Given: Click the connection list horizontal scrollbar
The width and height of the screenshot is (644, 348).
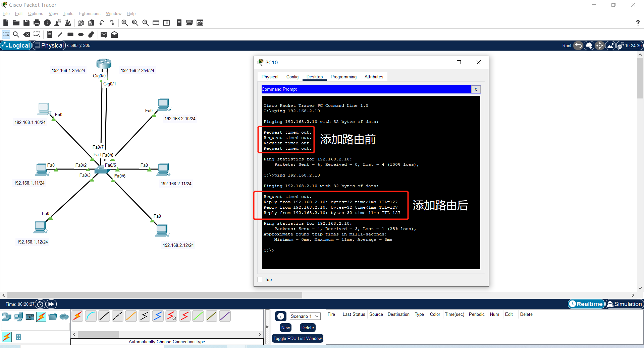Looking at the screenshot, I should point(98,334).
